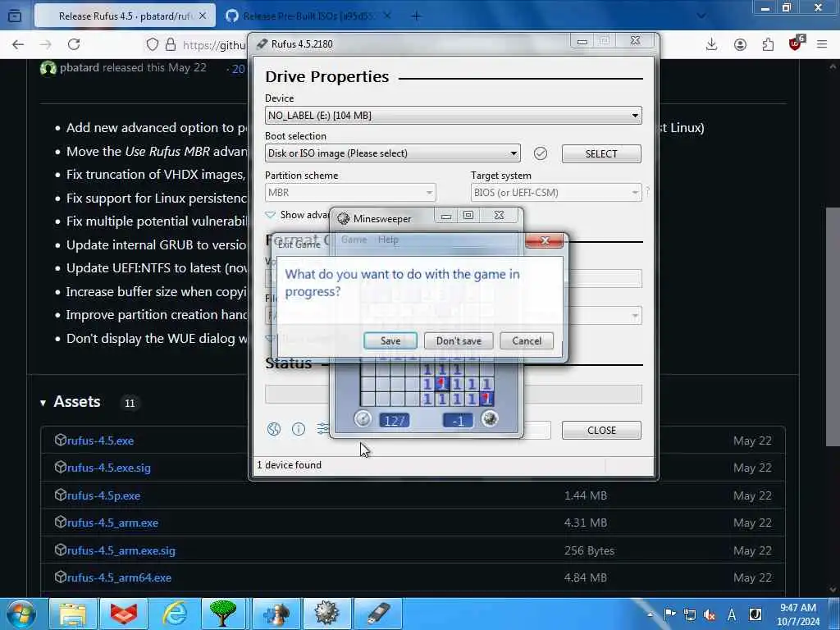
Task: Open a new browser tab
Action: coord(416,16)
